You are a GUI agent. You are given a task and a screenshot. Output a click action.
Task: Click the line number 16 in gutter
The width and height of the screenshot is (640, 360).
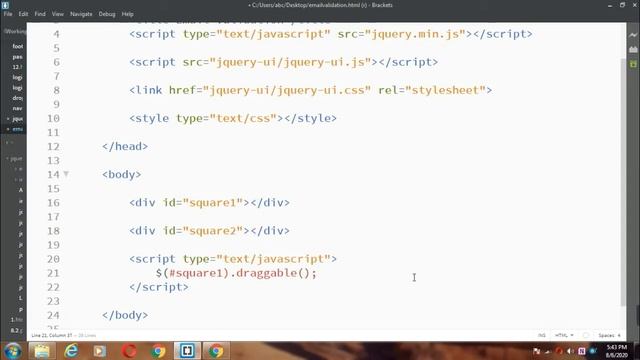pos(53,203)
